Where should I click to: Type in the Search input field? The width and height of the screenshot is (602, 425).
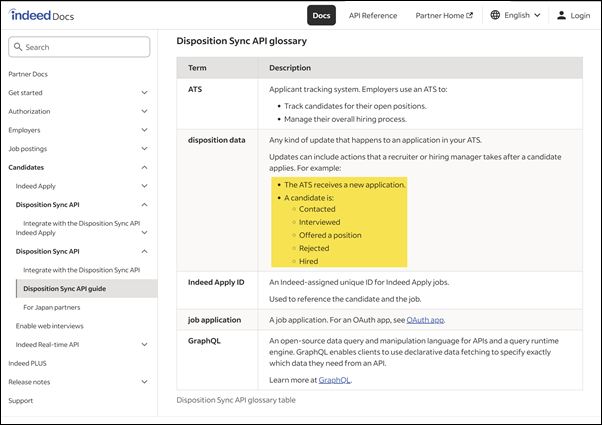click(85, 47)
